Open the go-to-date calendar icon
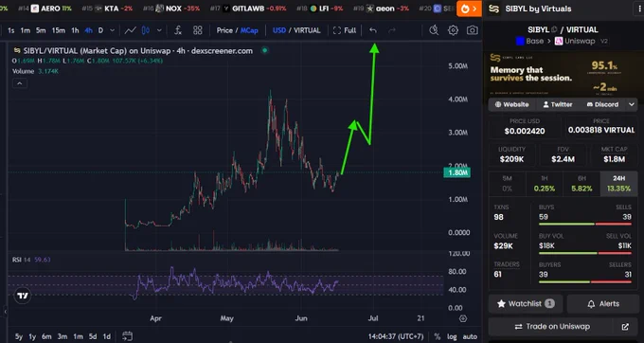This screenshot has height=343, width=644. [x=127, y=336]
